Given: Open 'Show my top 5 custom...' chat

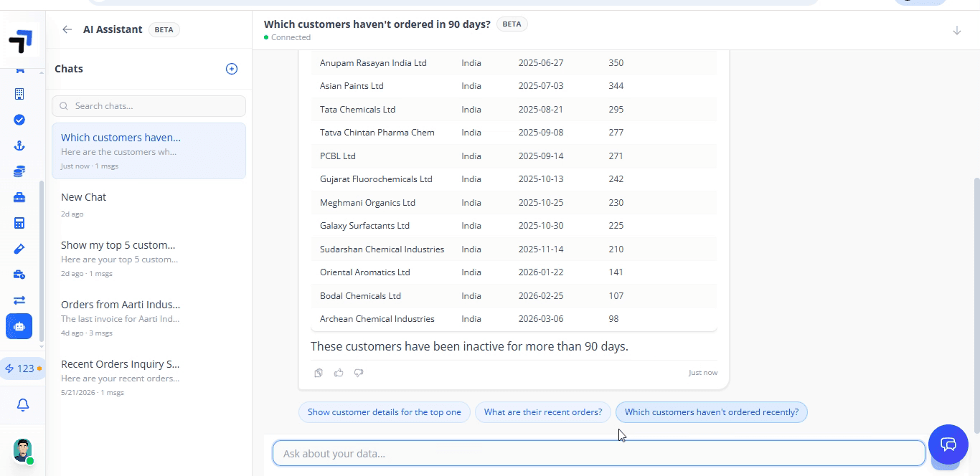Looking at the screenshot, I should coord(149,258).
